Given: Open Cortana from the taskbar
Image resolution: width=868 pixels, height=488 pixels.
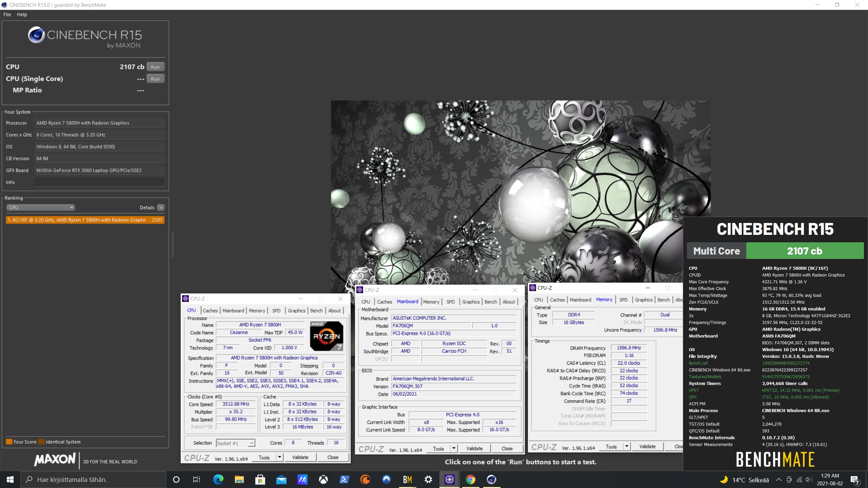Looking at the screenshot, I should 176,480.
